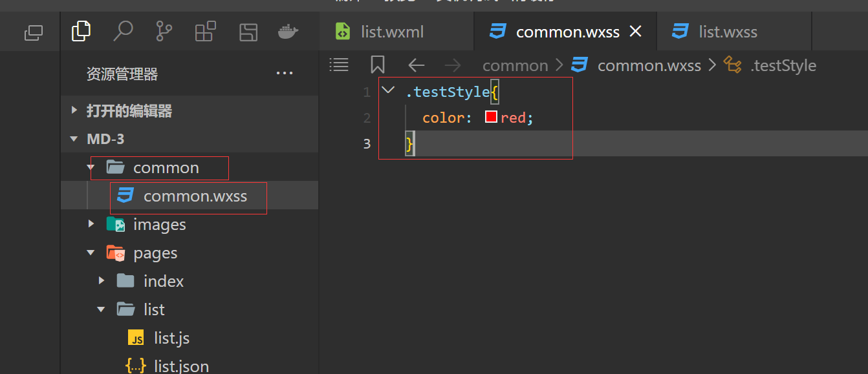The image size is (868, 374).
Task: Open the Extensions blocks icon
Action: click(206, 32)
